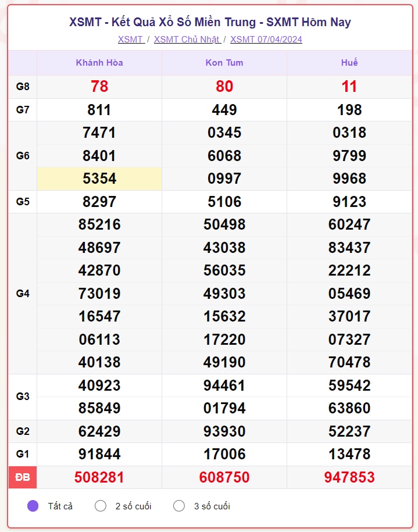The height and width of the screenshot is (532, 418).
Task: Click Kon Tum G7 number 449
Action: pos(224,110)
